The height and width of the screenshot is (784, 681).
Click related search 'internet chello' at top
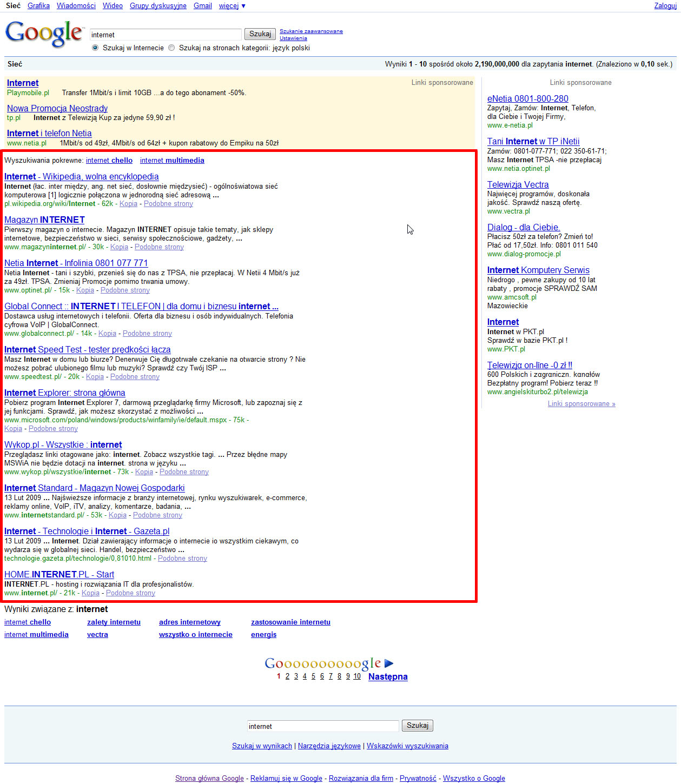(109, 160)
